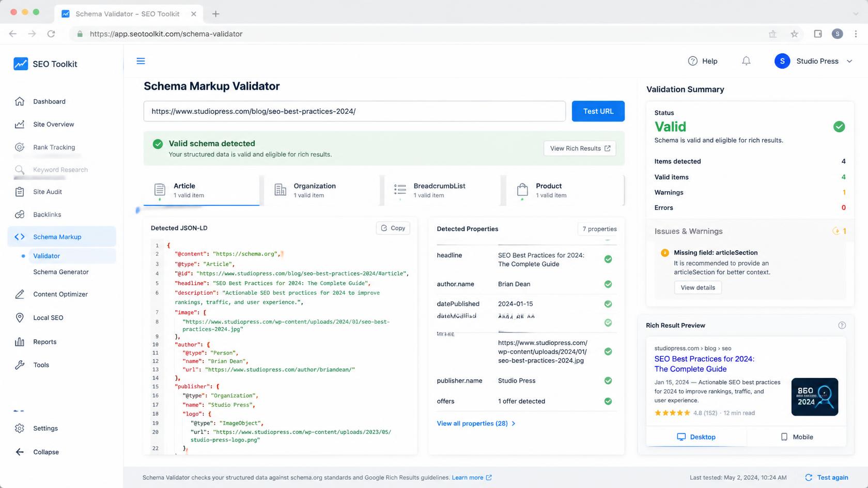Image resolution: width=868 pixels, height=488 pixels.
Task: Click the "2024-01-15" datePublished value
Action: click(x=515, y=304)
